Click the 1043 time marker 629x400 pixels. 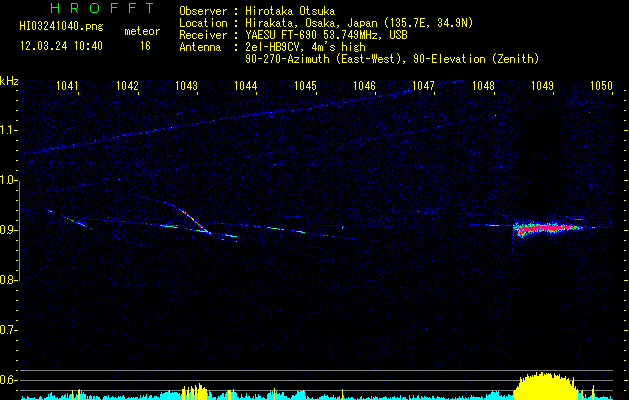(187, 86)
